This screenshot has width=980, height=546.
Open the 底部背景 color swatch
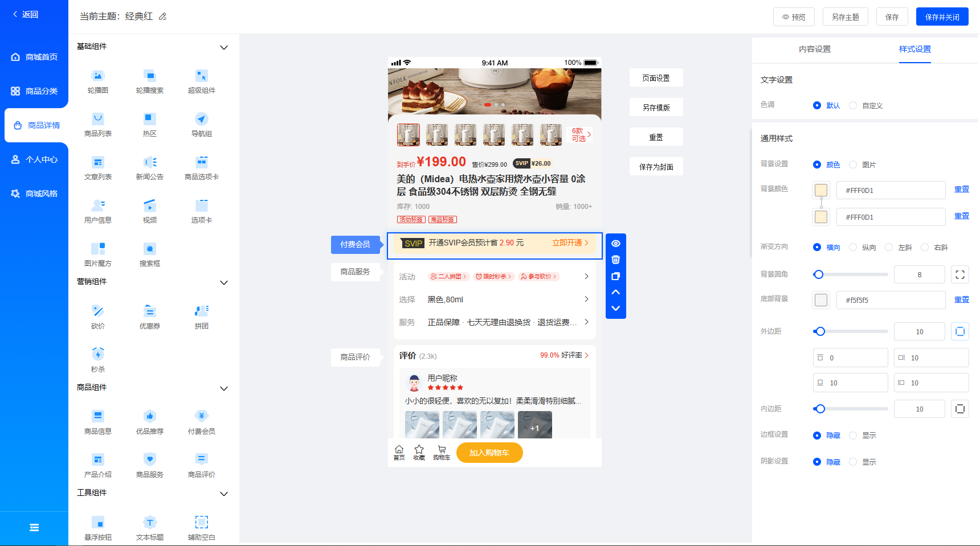(x=821, y=300)
